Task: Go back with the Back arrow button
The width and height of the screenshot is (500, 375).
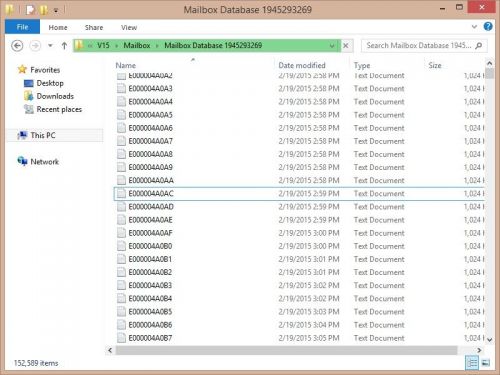Action: pos(17,46)
